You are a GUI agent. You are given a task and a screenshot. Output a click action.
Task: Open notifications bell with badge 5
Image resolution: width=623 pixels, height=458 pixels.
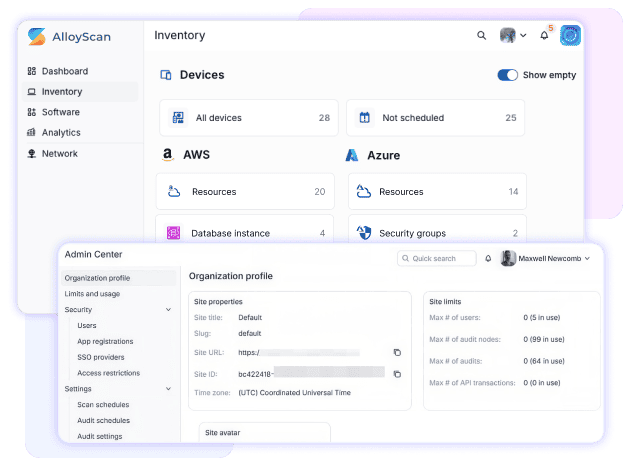click(x=544, y=35)
